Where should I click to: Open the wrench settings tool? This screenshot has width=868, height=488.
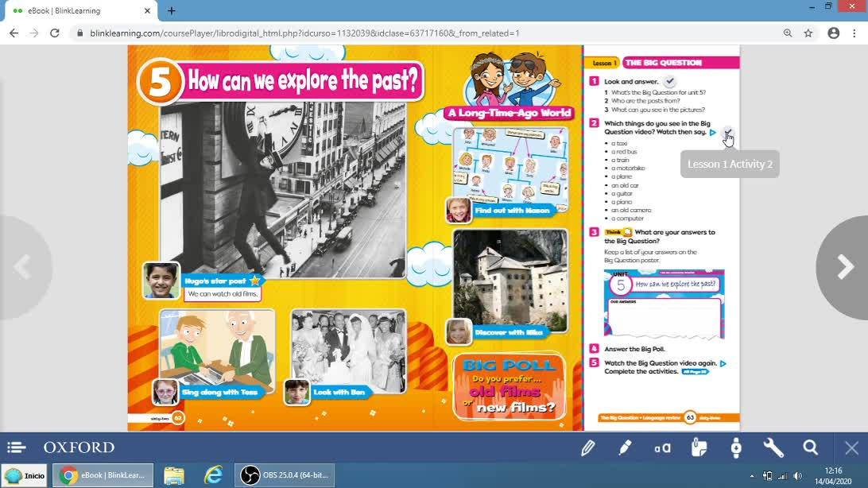click(773, 447)
